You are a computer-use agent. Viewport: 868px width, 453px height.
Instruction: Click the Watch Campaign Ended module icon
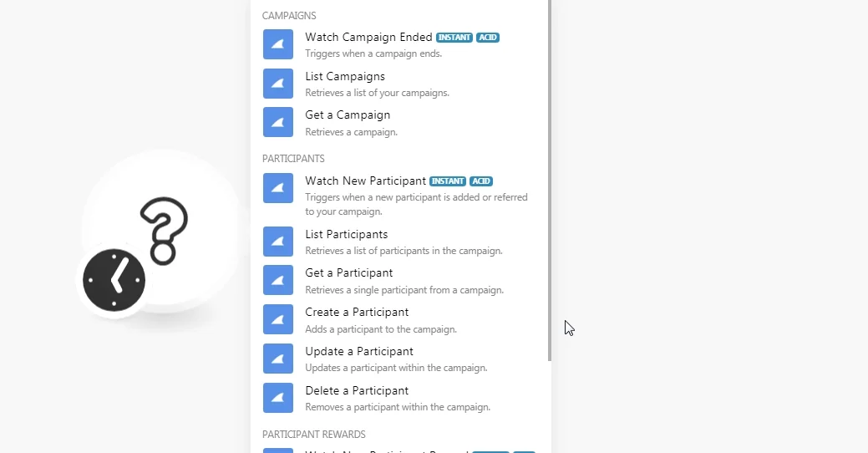click(x=278, y=44)
